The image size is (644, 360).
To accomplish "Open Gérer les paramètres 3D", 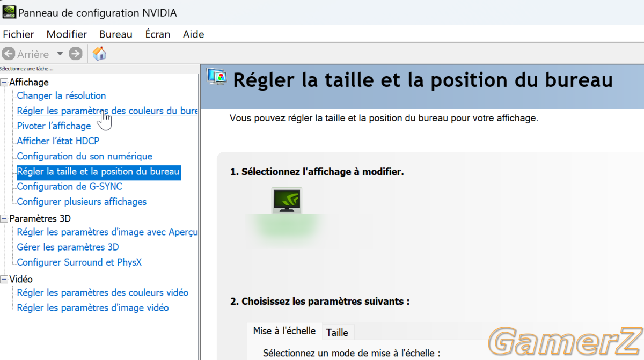I will (x=68, y=247).
